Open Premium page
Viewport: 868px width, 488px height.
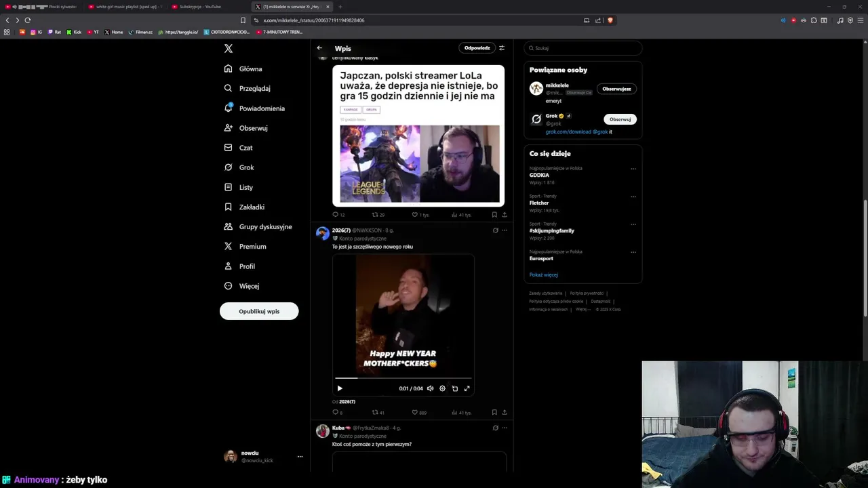click(x=245, y=247)
